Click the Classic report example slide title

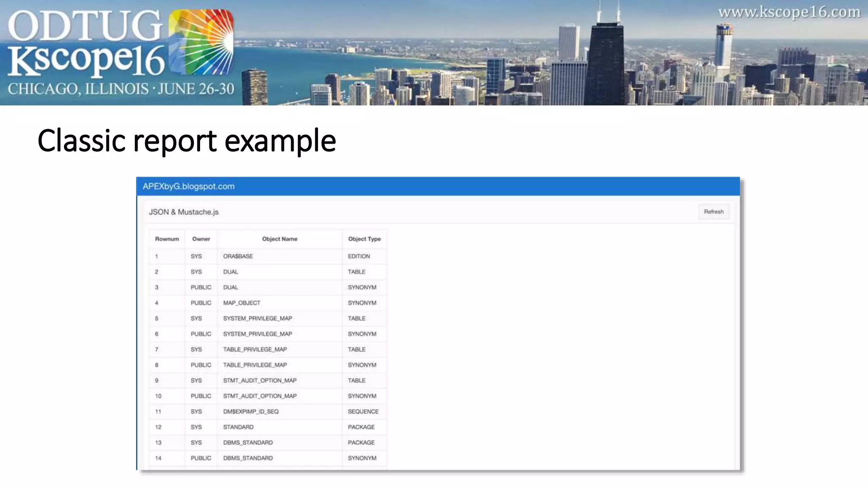pos(187,141)
